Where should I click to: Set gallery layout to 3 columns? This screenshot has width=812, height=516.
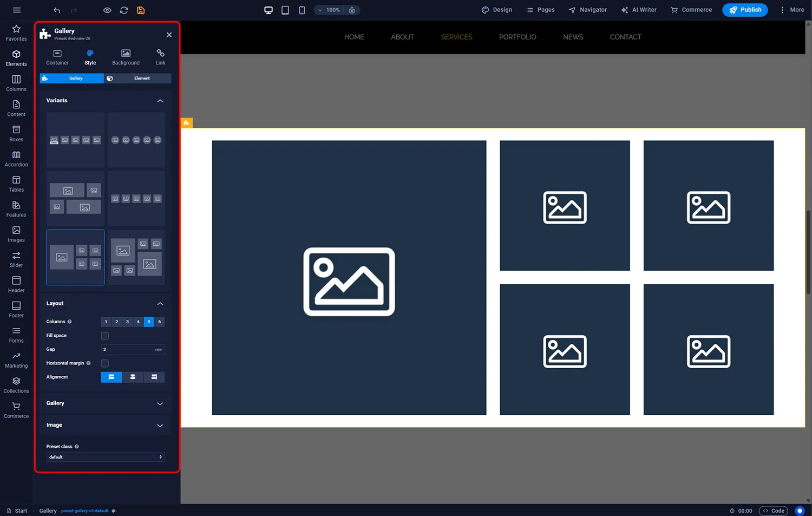tap(127, 322)
